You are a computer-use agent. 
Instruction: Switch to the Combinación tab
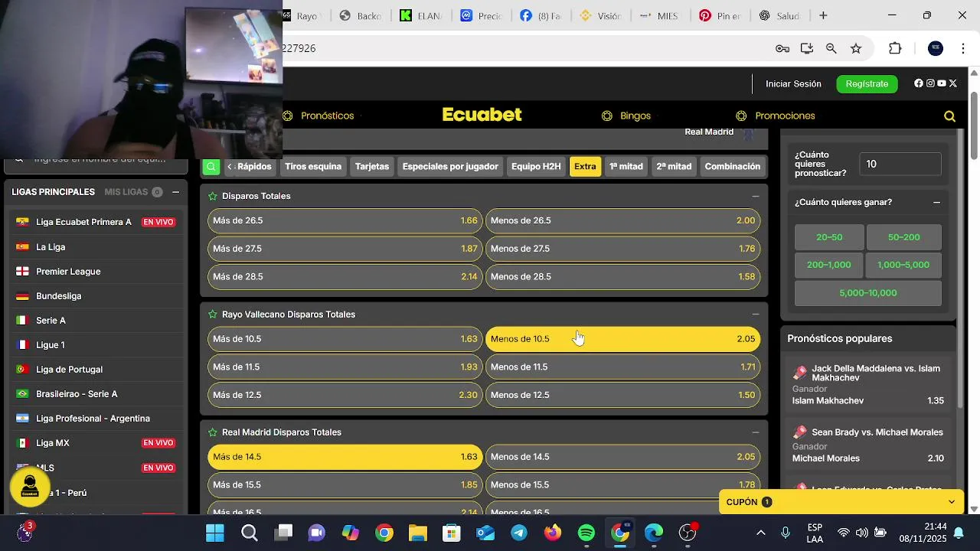(x=733, y=166)
